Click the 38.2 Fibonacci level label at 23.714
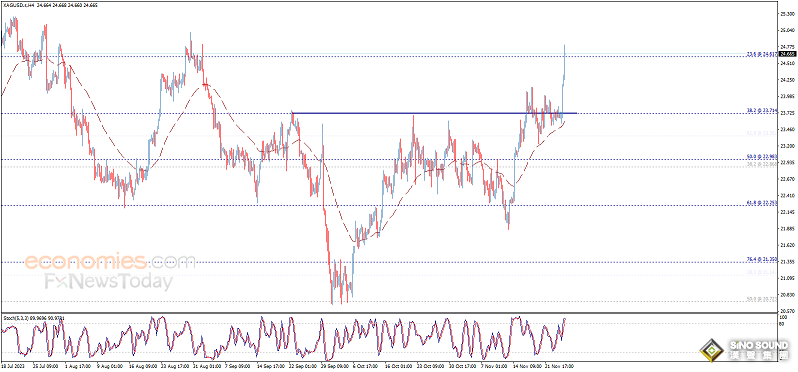This screenshot has width=798, height=372. [x=761, y=110]
